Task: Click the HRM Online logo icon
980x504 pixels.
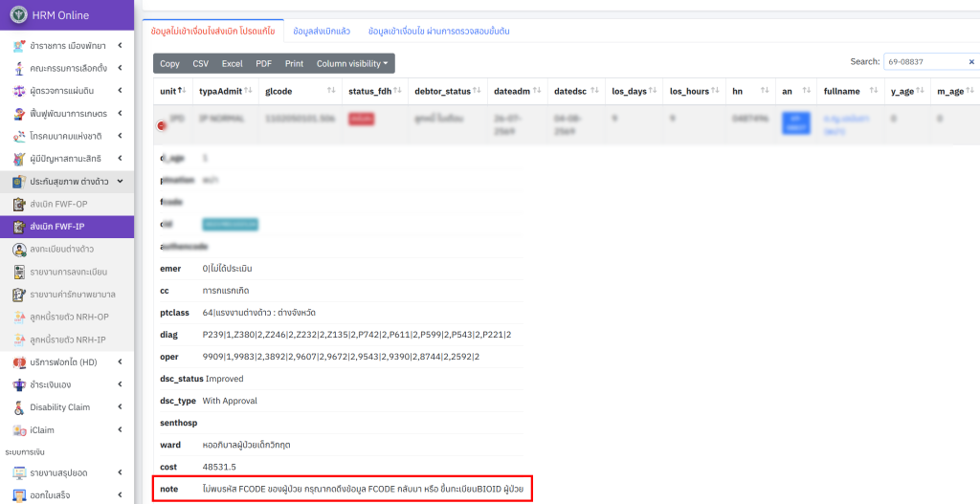Action: click(x=19, y=15)
